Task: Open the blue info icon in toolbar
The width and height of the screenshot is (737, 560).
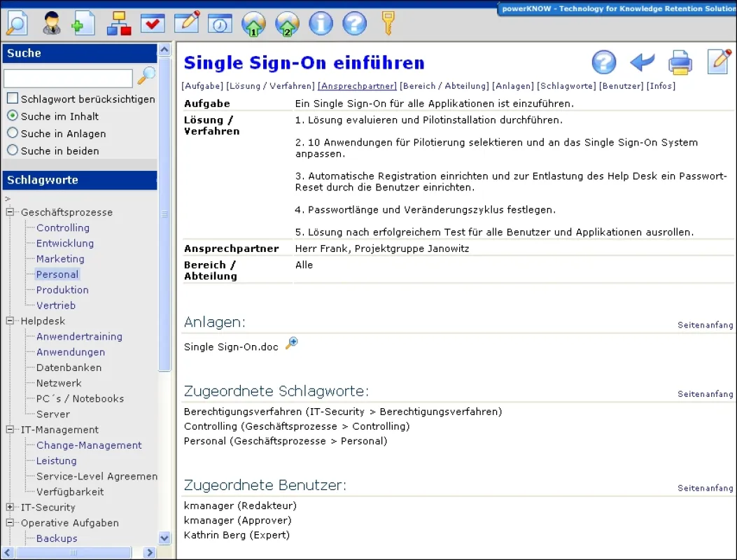Action: pyautogui.click(x=321, y=22)
